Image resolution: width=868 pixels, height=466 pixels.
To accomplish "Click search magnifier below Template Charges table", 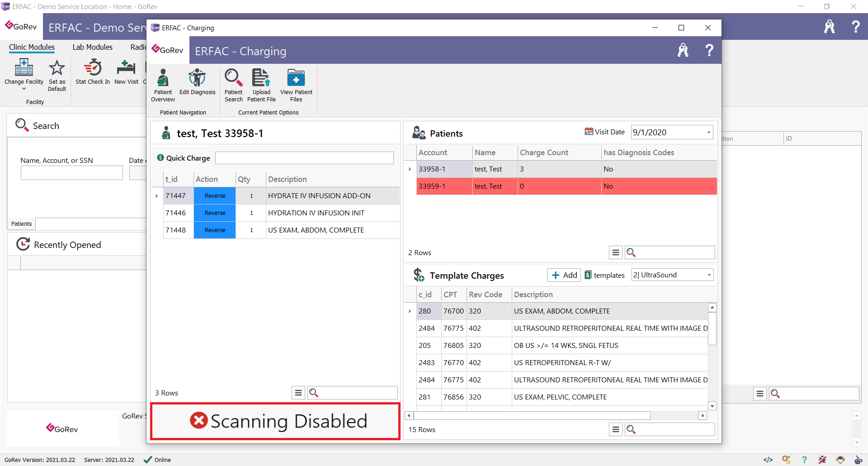I will [631, 429].
